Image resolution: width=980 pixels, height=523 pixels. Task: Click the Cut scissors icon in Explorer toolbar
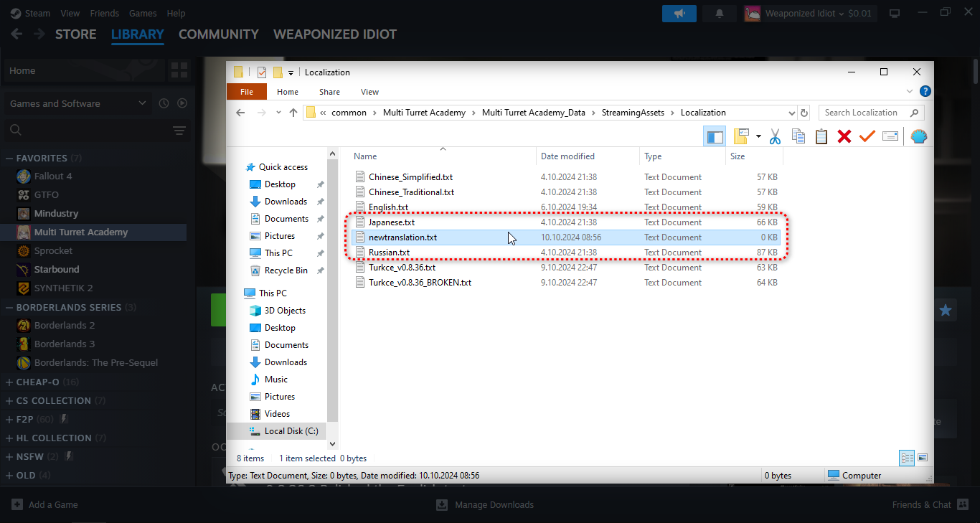(x=775, y=136)
